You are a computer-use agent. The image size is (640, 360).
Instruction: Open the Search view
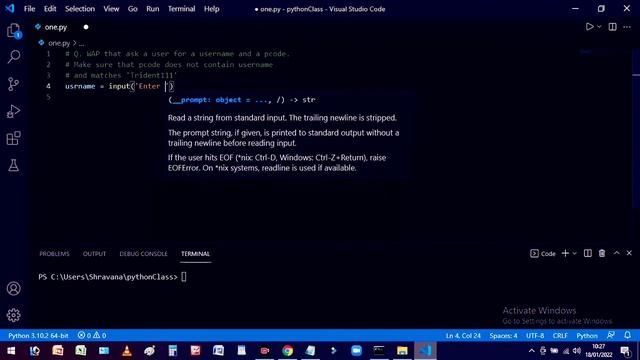(13, 57)
